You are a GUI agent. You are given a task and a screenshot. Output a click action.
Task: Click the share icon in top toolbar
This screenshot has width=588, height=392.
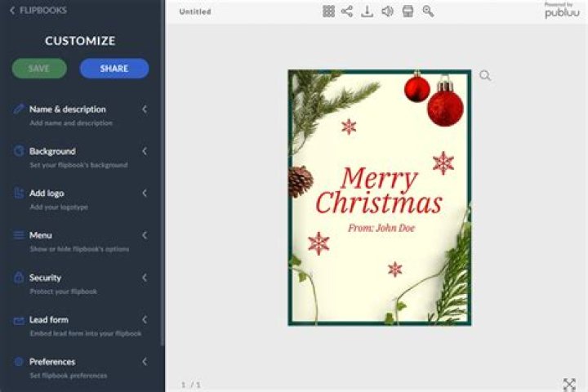[348, 11]
